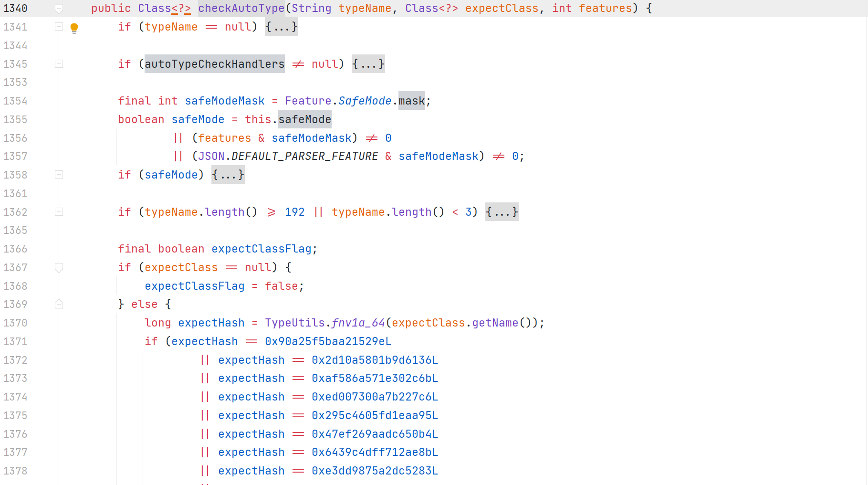Click line number 1370 to toggle breakpoint
The image size is (868, 485).
pos(15,323)
